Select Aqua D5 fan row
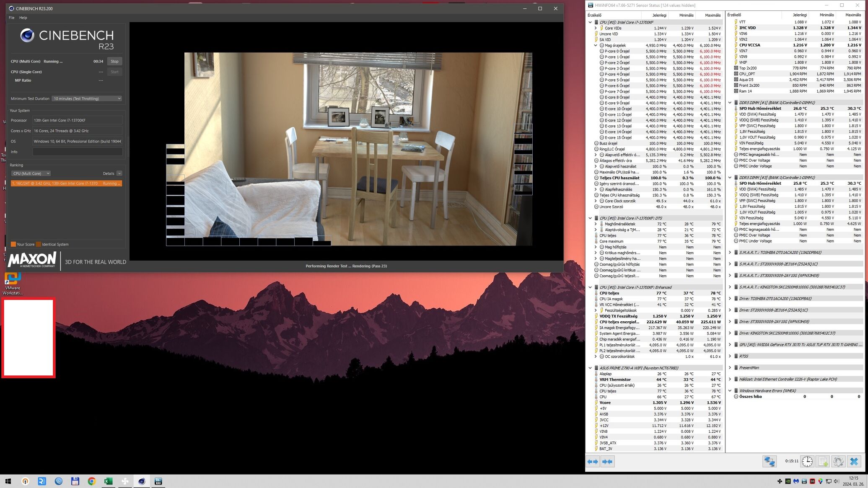Image resolution: width=868 pixels, height=488 pixels. (x=798, y=80)
